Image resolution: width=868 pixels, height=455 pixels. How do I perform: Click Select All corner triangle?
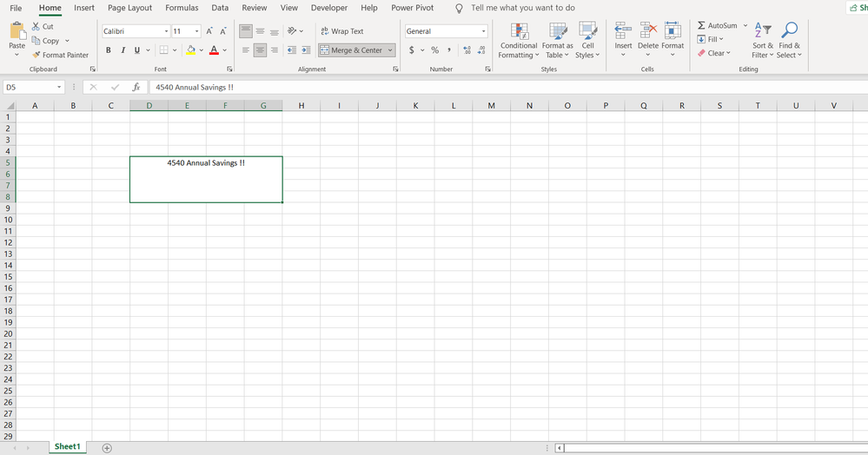click(10, 105)
